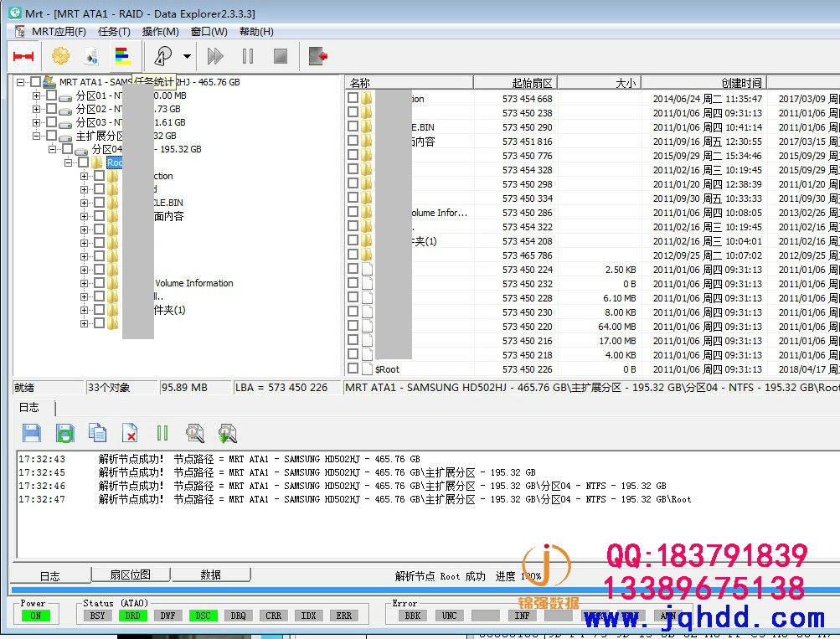Click the find-next log icon with green arrow
840x639 pixels.
(228, 433)
